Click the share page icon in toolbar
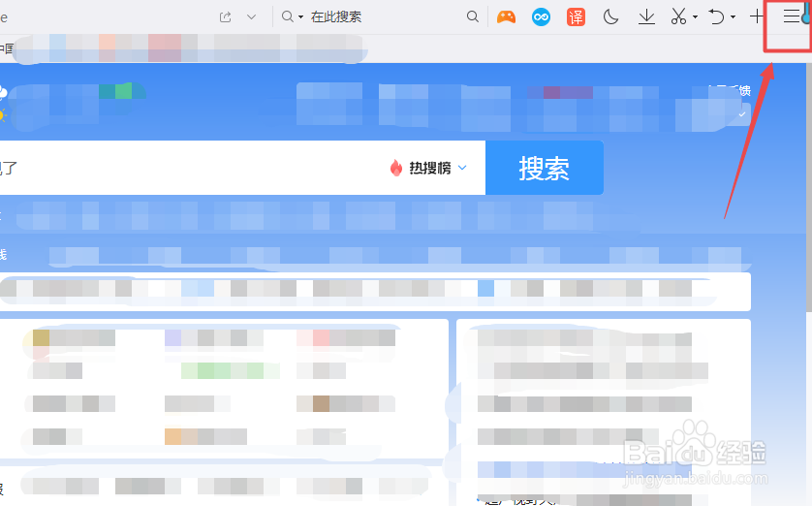This screenshot has width=812, height=506. coord(225,17)
